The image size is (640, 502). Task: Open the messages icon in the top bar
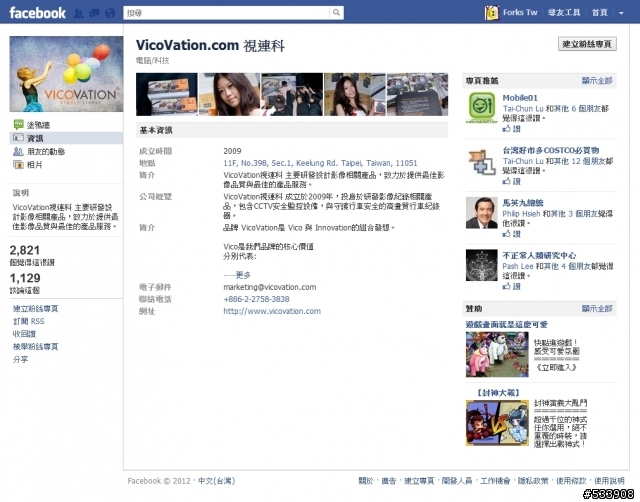94,13
